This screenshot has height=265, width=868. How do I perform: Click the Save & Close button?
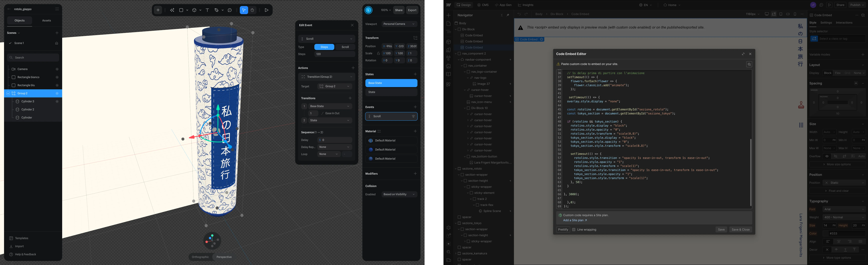pos(741,230)
